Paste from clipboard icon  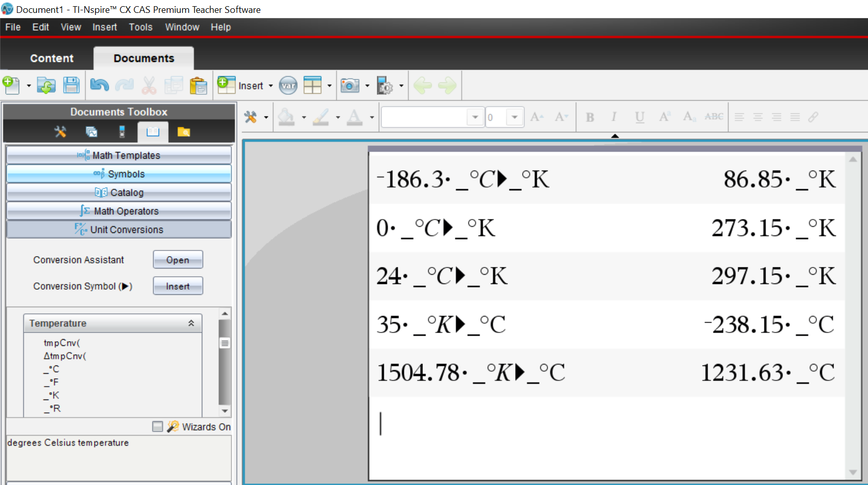198,85
